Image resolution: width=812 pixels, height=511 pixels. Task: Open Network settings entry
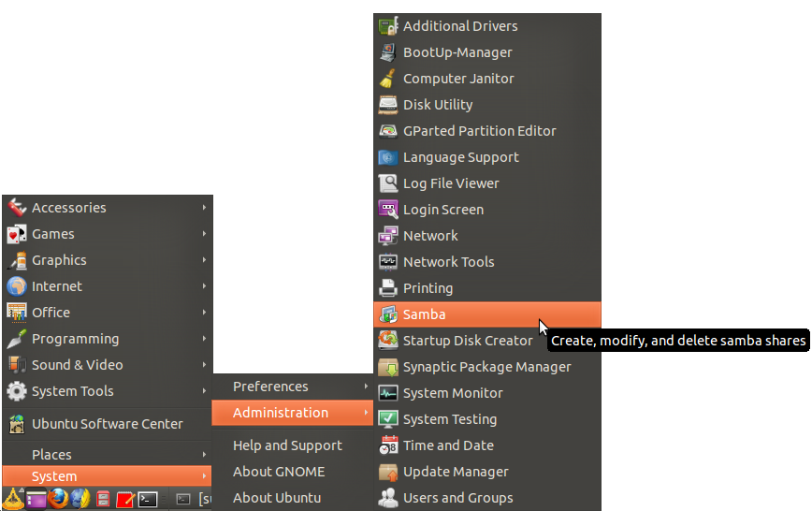(486, 236)
